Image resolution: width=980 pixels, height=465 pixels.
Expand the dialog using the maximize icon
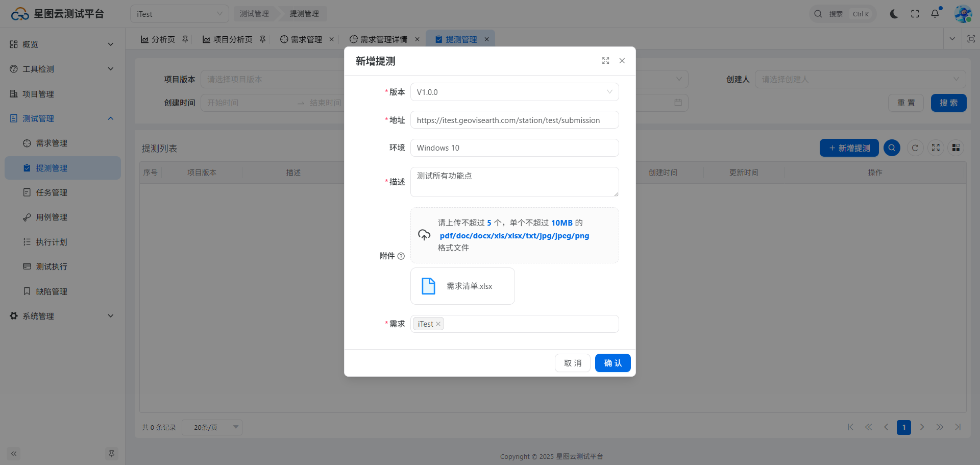pos(605,61)
